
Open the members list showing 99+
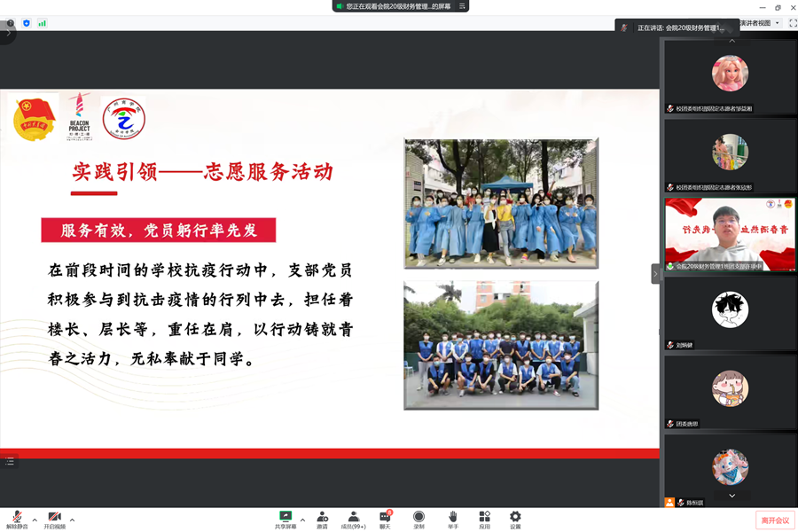tap(354, 517)
